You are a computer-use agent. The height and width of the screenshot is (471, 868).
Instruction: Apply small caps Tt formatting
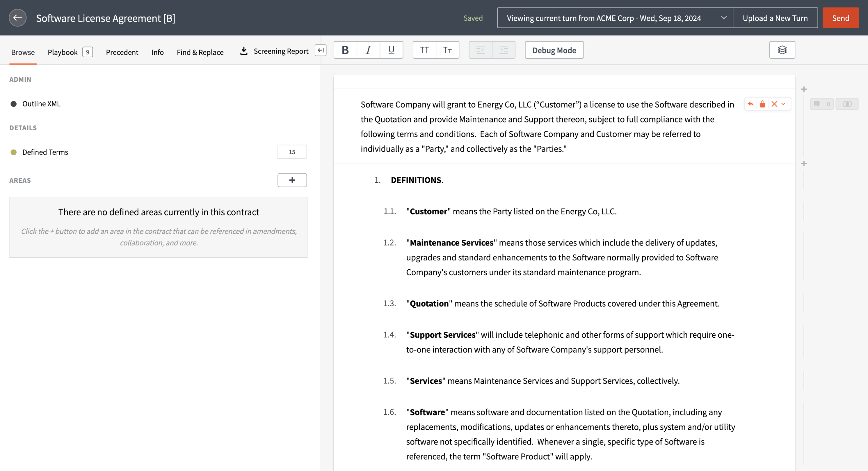pyautogui.click(x=447, y=50)
